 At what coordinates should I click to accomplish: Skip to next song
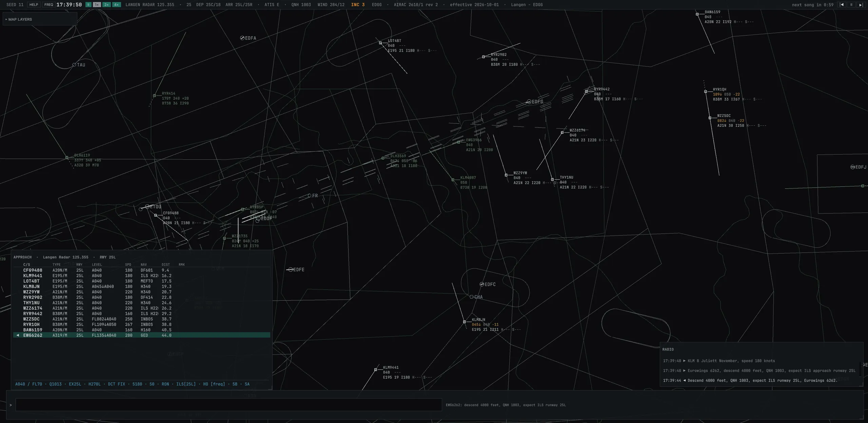coord(861,5)
